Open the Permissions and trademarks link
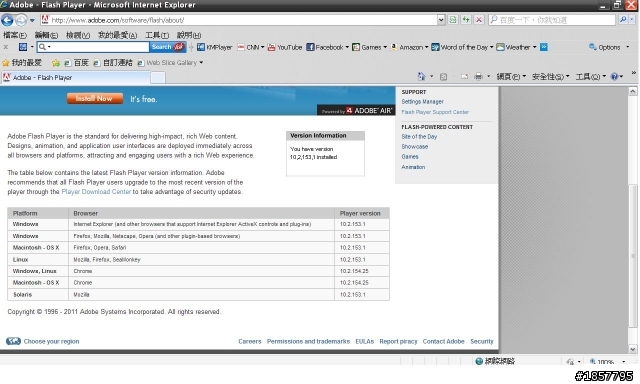640x384 pixels. [308, 341]
